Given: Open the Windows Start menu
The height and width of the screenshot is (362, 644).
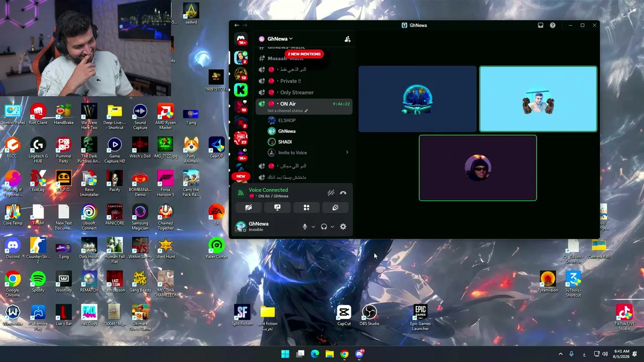Looking at the screenshot, I should [285, 354].
